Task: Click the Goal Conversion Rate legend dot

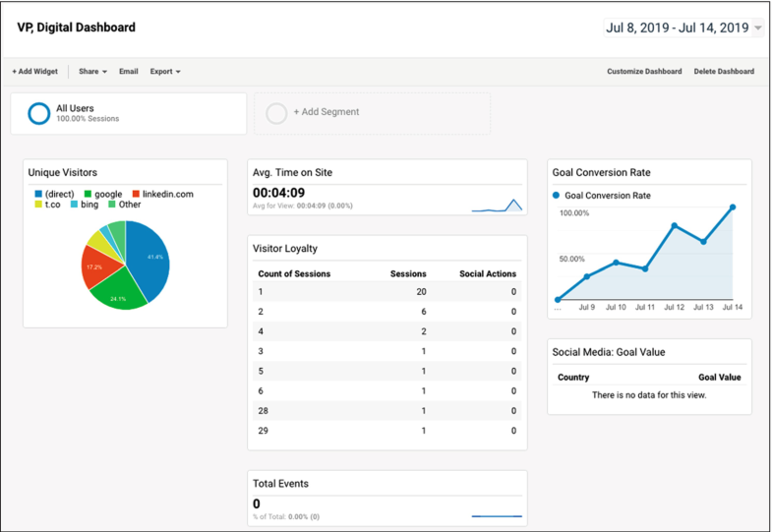Action: (556, 196)
